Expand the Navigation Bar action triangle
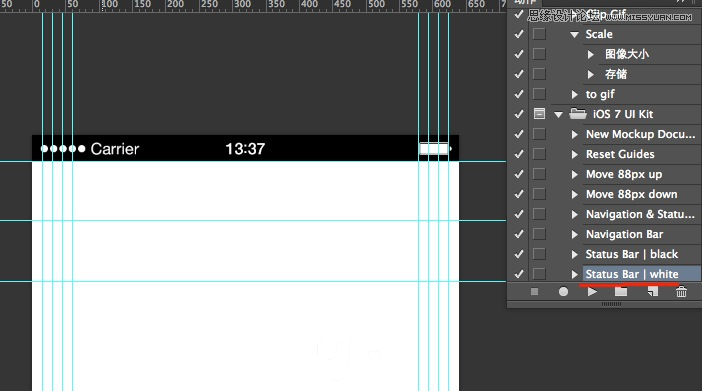 [x=575, y=234]
